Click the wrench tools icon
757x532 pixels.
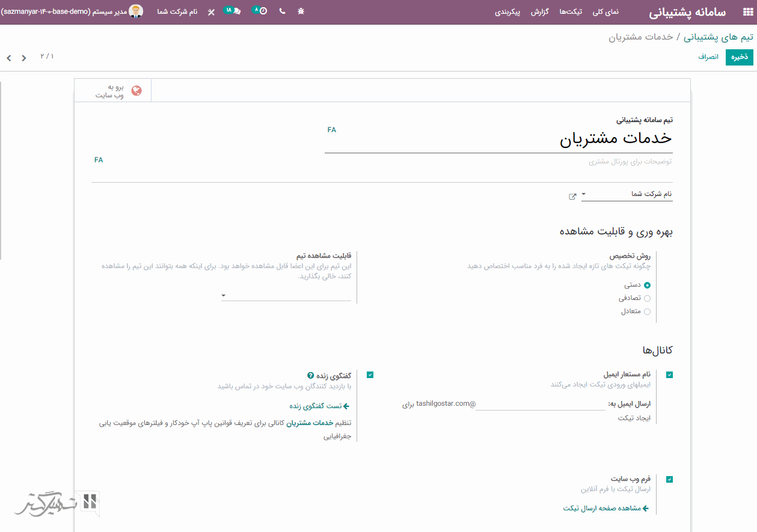click(211, 12)
